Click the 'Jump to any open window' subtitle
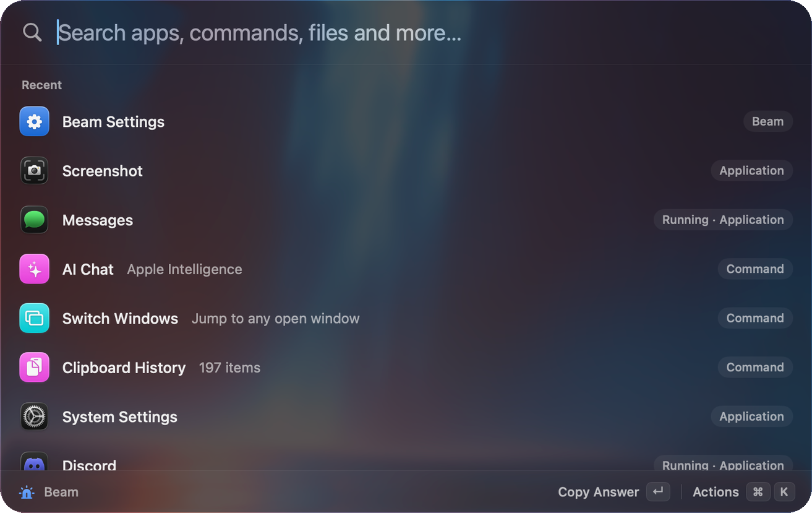812x513 pixels. pos(275,319)
